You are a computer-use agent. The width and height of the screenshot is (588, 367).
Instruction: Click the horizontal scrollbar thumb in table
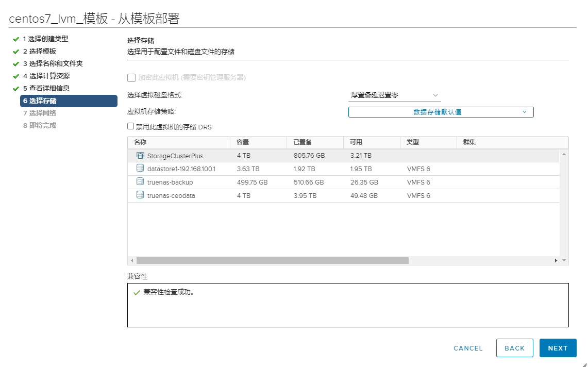[x=272, y=260]
